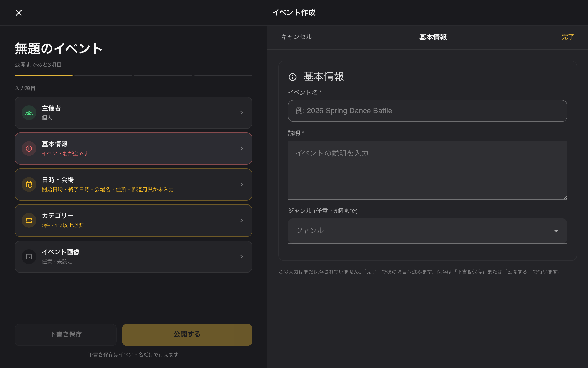
Task: Click 無題のイベント title text
Action: pos(58,49)
